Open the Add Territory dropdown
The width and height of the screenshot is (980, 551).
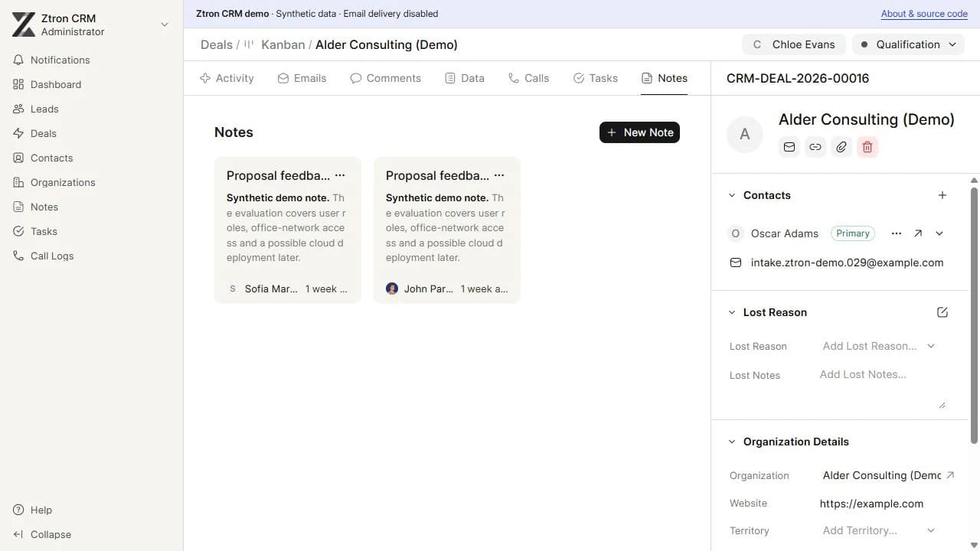879,530
